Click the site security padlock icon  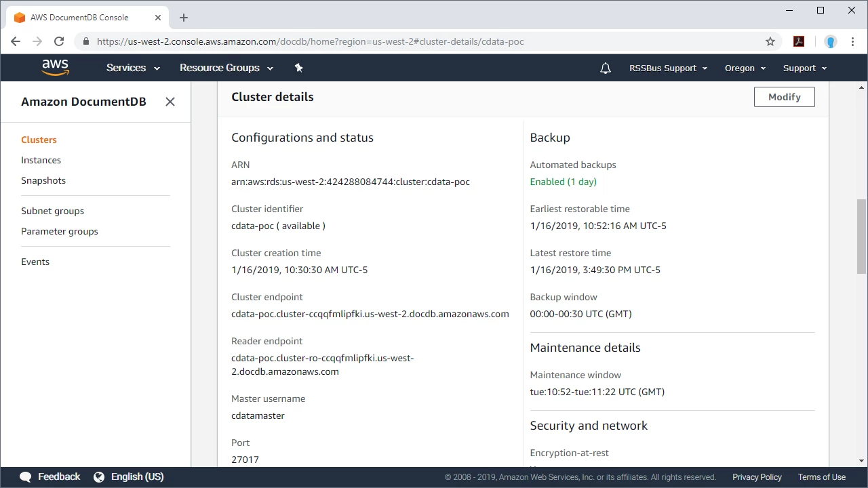coord(85,41)
